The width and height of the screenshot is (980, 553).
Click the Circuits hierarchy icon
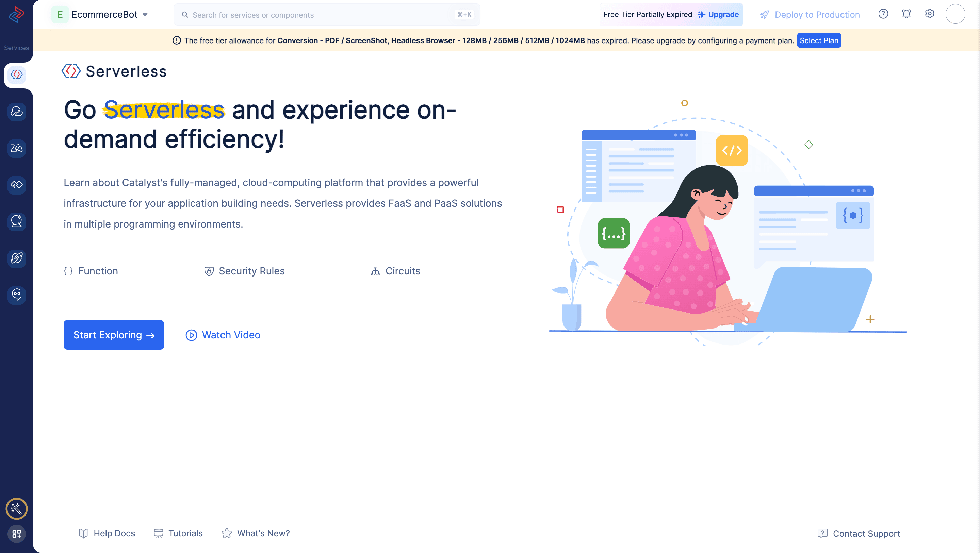point(376,271)
